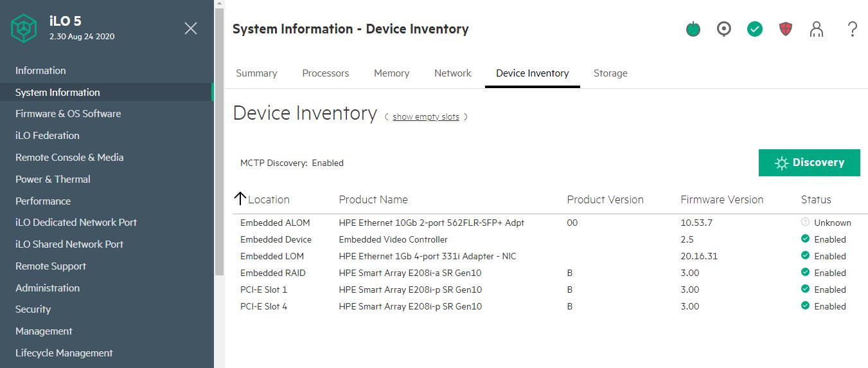Switch to the Network tab
The height and width of the screenshot is (368, 868).
[453, 73]
